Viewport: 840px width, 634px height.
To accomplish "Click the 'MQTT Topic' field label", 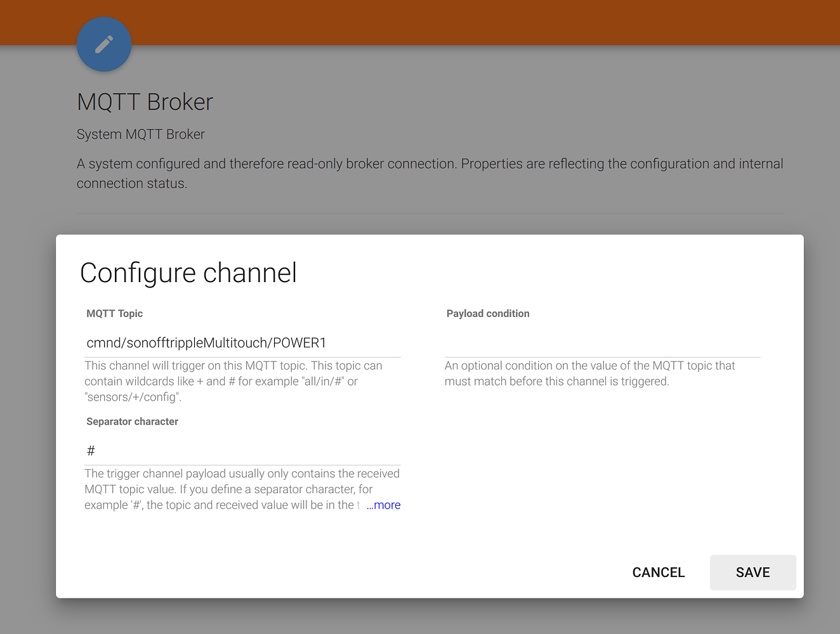I will click(114, 313).
